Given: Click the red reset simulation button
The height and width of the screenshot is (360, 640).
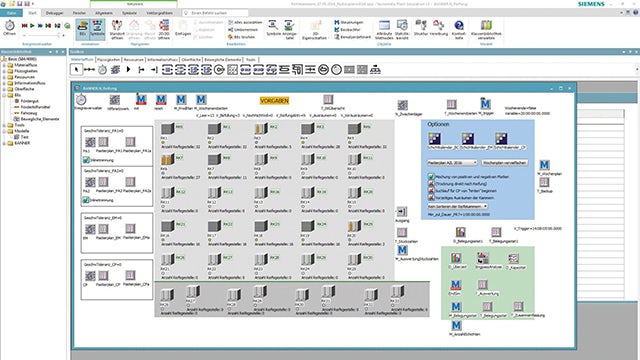Looking at the screenshot, I should click(x=24, y=26).
